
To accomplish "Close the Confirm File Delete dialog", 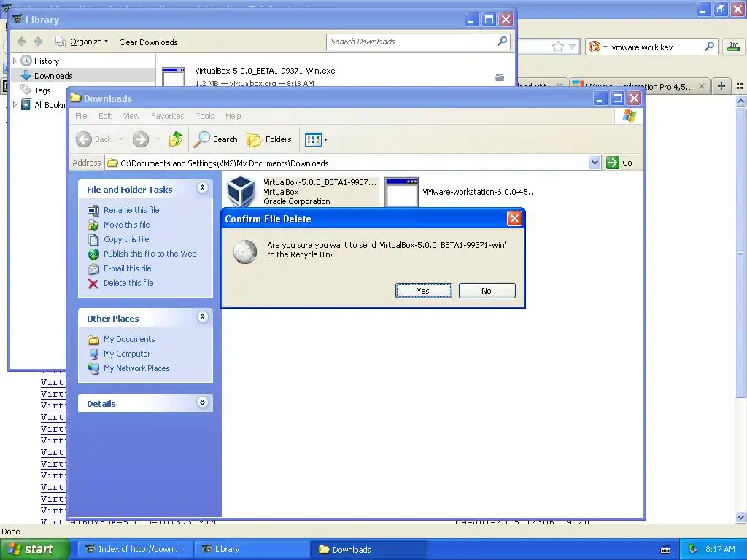I will [514, 219].
